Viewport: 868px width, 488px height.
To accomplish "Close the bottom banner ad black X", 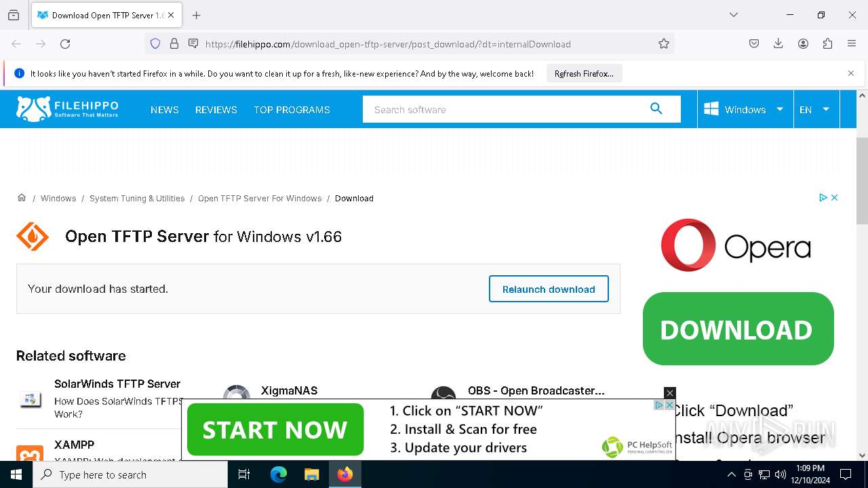I will click(670, 393).
